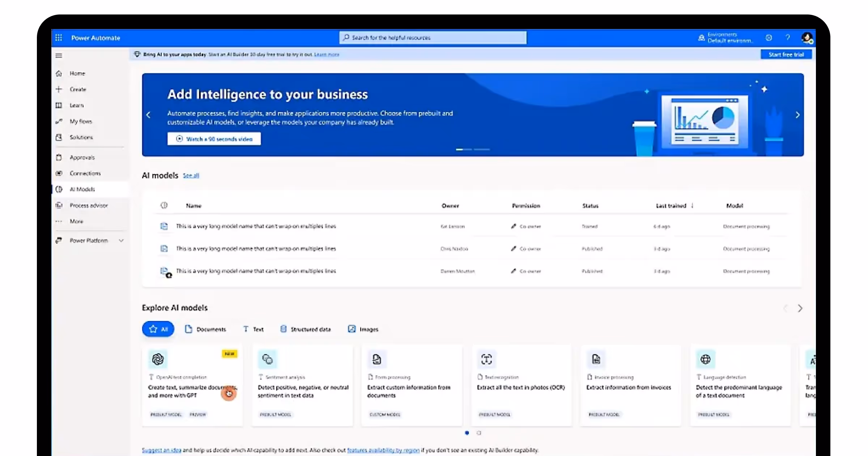
Task: Click the OpenAI text completion model icon
Action: 158,359
